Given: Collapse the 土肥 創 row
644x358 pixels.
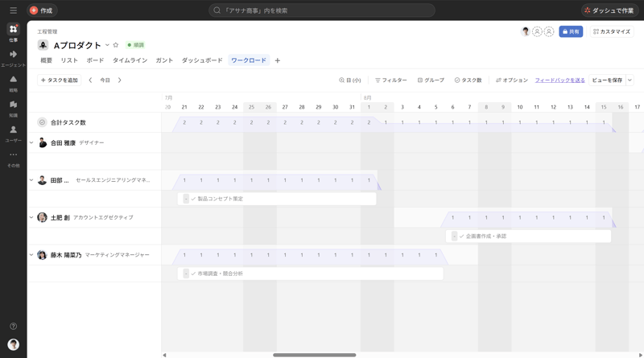Looking at the screenshot, I should click(x=31, y=217).
